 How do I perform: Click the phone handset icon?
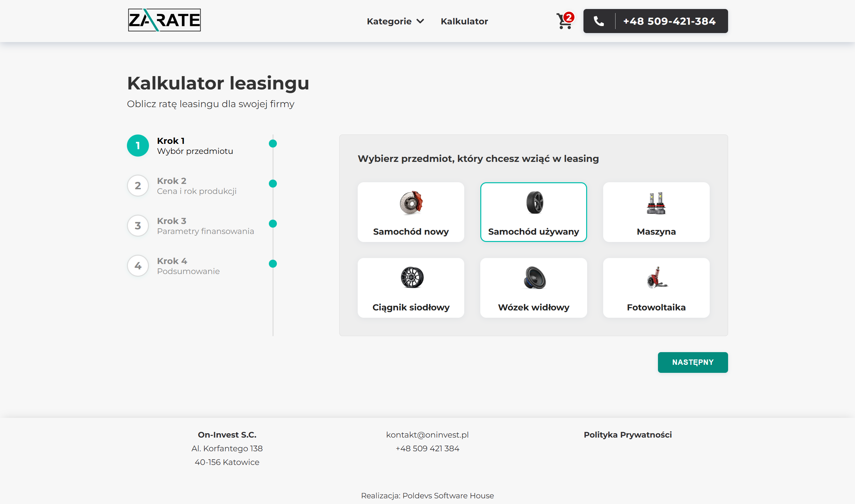click(x=599, y=21)
